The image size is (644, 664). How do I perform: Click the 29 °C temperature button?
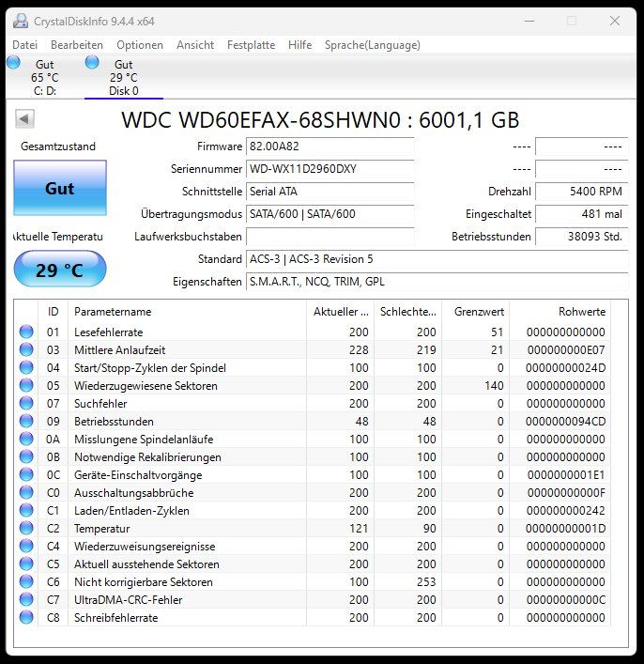[x=60, y=270]
